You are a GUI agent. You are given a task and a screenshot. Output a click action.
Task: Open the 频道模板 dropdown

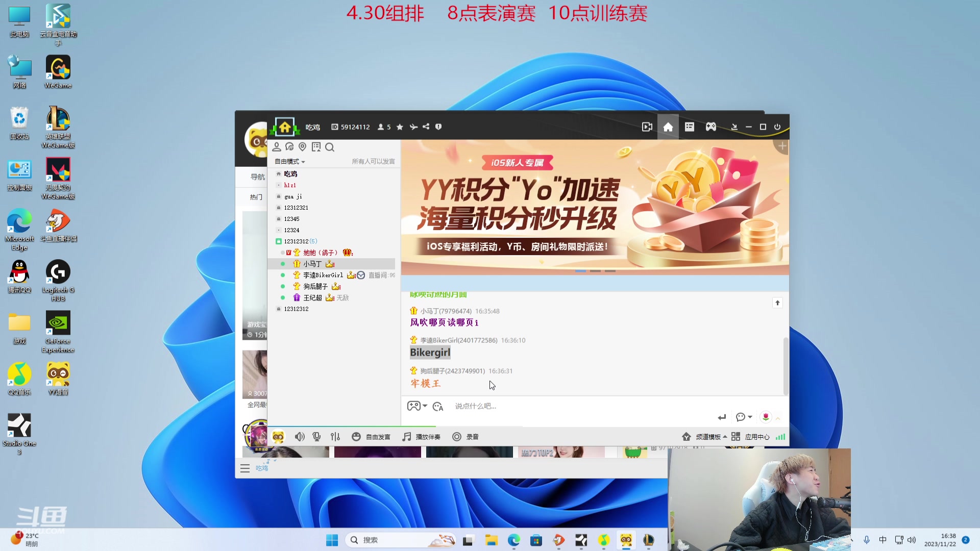(x=704, y=437)
